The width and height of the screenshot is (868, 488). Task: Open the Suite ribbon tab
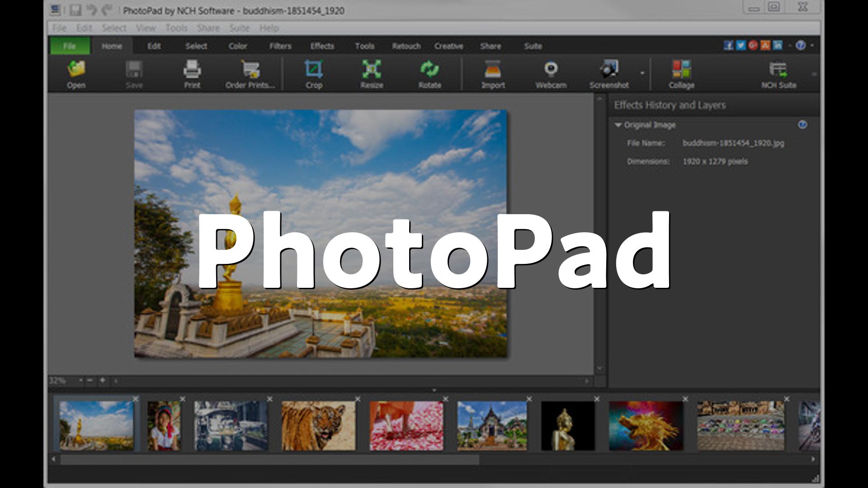pyautogui.click(x=533, y=46)
